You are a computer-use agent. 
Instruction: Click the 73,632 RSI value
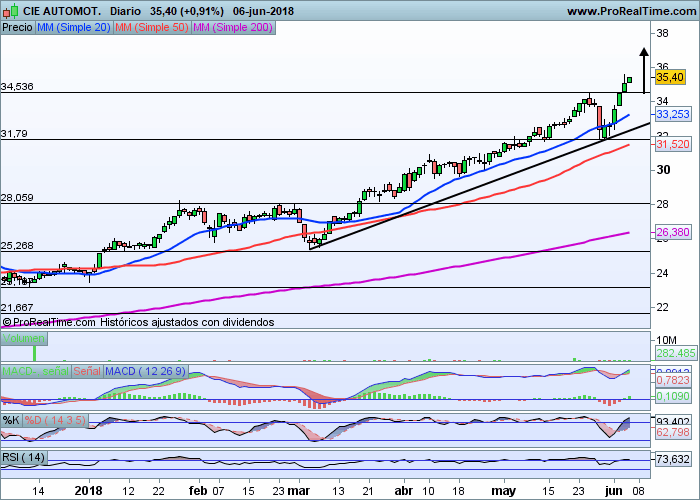point(673,459)
